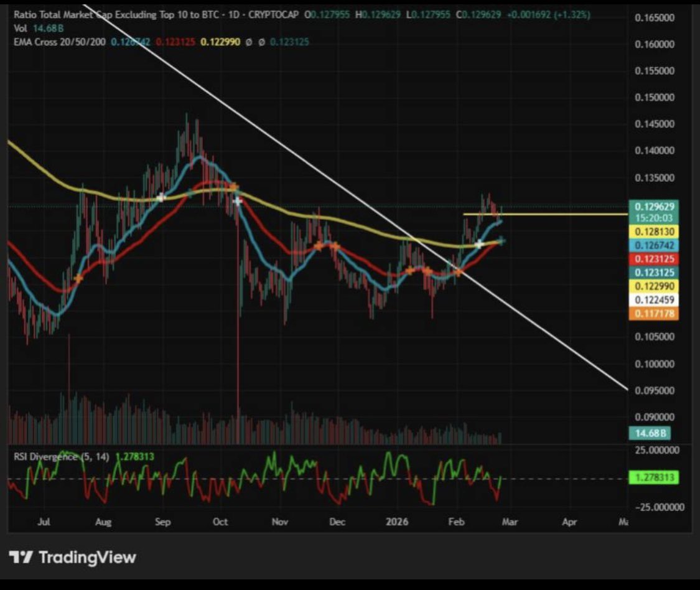The image size is (700, 590).
Task: Click the Dec label on time axis
Action: point(337,522)
